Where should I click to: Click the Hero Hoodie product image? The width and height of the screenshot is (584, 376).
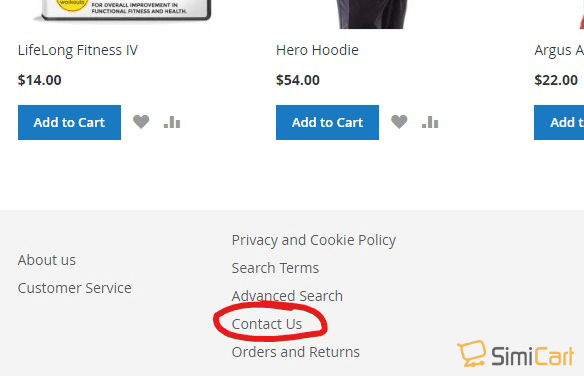click(x=372, y=14)
